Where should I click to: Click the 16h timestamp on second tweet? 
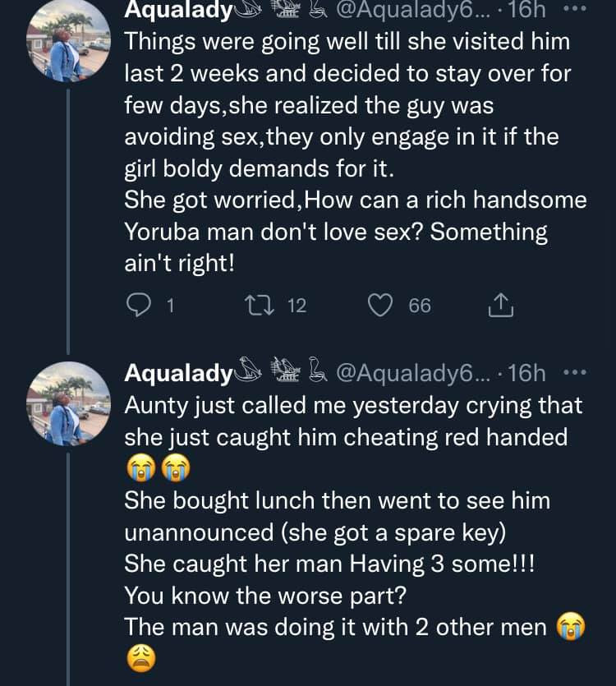click(527, 374)
